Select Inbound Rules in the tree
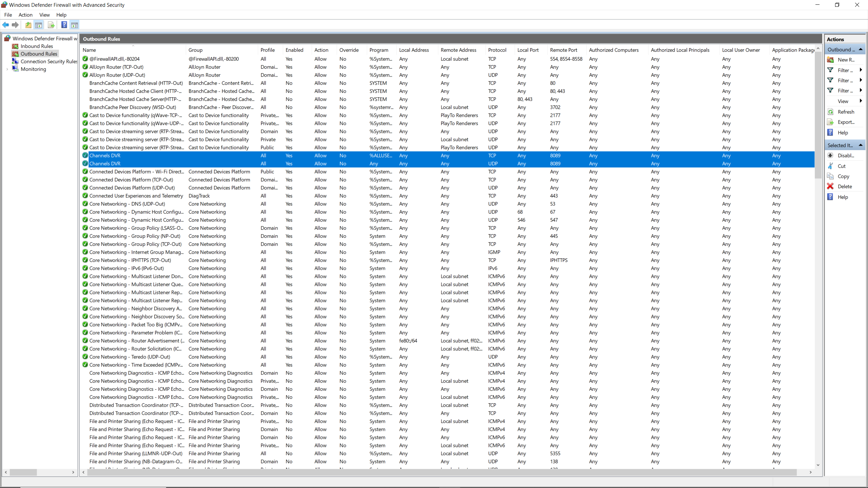868x488 pixels. point(37,46)
